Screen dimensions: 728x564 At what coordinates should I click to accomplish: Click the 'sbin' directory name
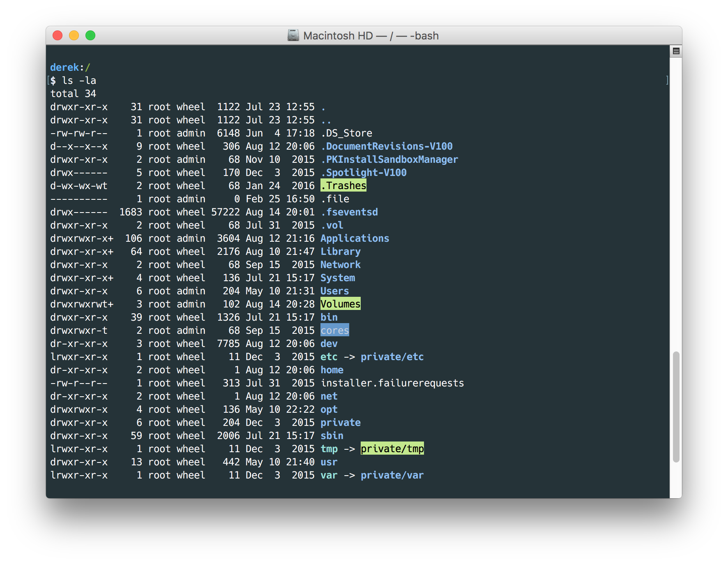point(332,436)
